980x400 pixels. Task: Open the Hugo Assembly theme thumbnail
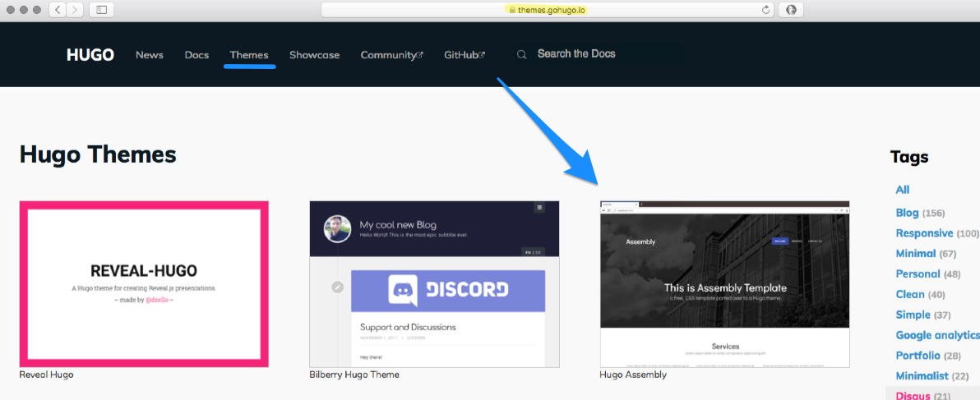[725, 284]
